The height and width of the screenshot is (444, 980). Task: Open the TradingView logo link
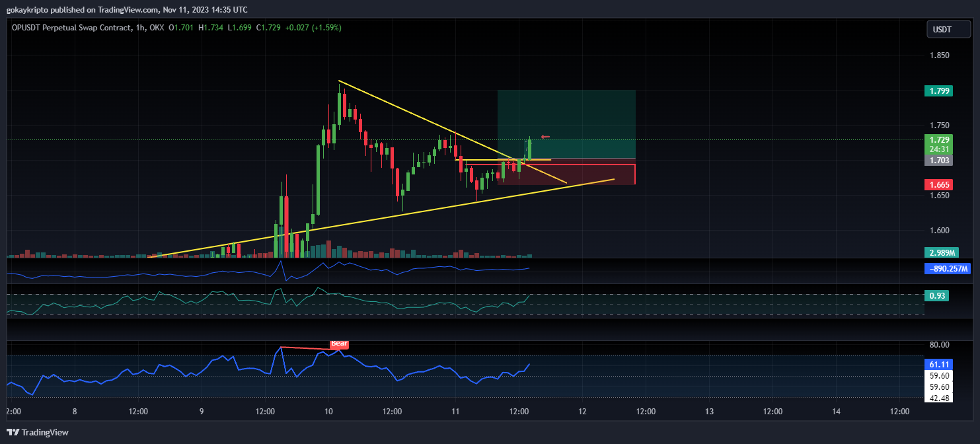[38, 432]
